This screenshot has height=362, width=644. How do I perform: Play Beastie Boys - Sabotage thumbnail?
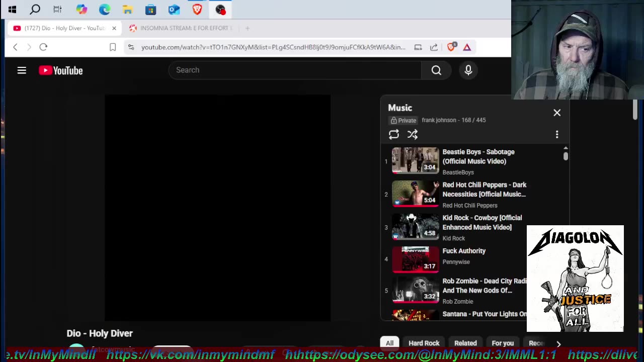click(x=415, y=160)
